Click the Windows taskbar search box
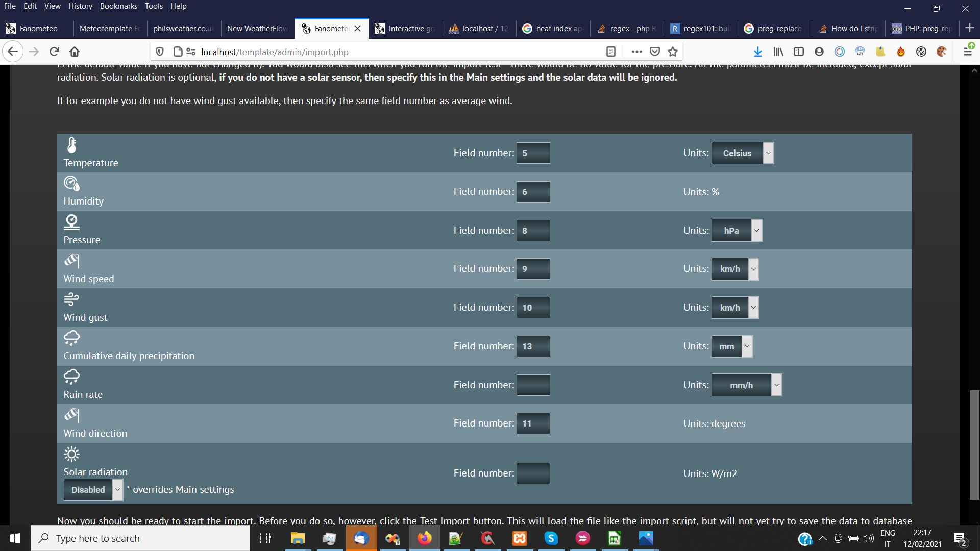 (140, 538)
